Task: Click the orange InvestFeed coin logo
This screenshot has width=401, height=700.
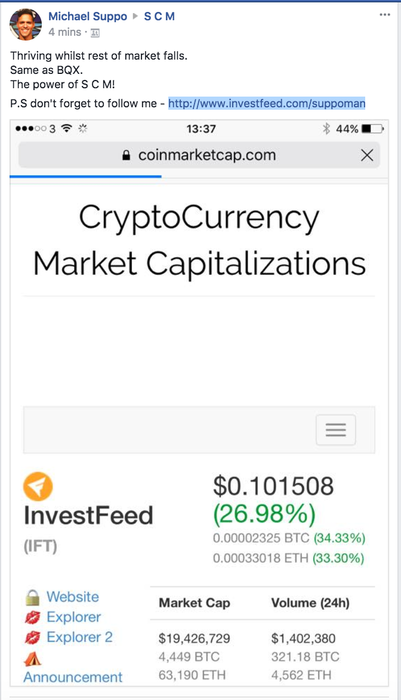Action: [x=38, y=486]
